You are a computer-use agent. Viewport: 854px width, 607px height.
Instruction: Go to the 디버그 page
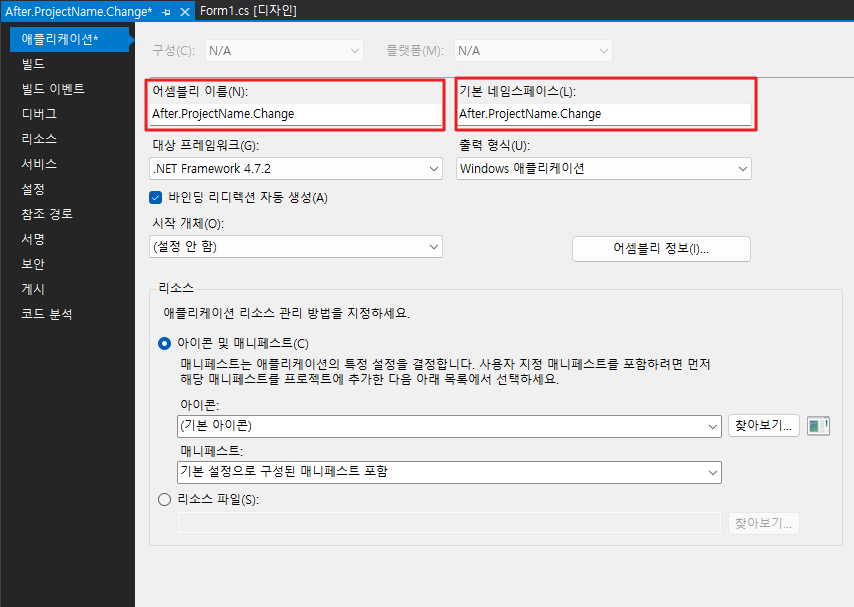pyautogui.click(x=39, y=114)
